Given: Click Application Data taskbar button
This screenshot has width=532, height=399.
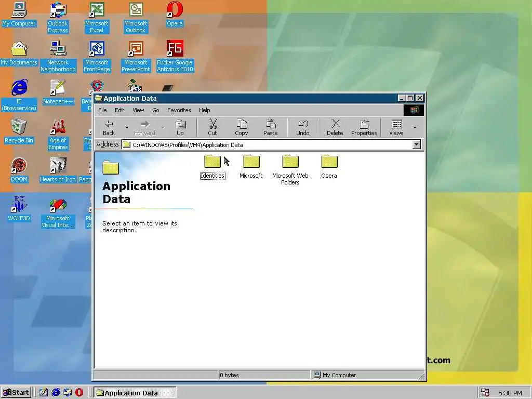Looking at the screenshot, I should [x=135, y=393].
